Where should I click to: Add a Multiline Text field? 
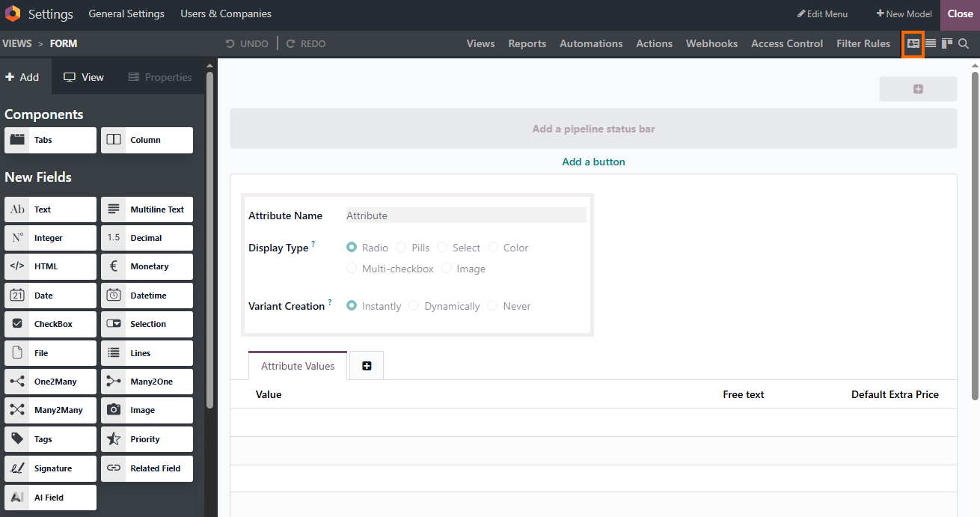coord(147,209)
